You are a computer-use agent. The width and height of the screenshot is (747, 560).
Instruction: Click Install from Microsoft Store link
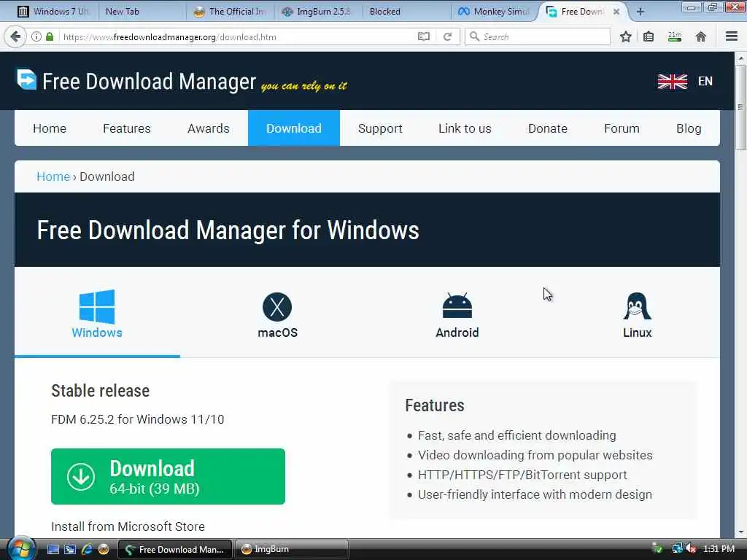pos(128,526)
